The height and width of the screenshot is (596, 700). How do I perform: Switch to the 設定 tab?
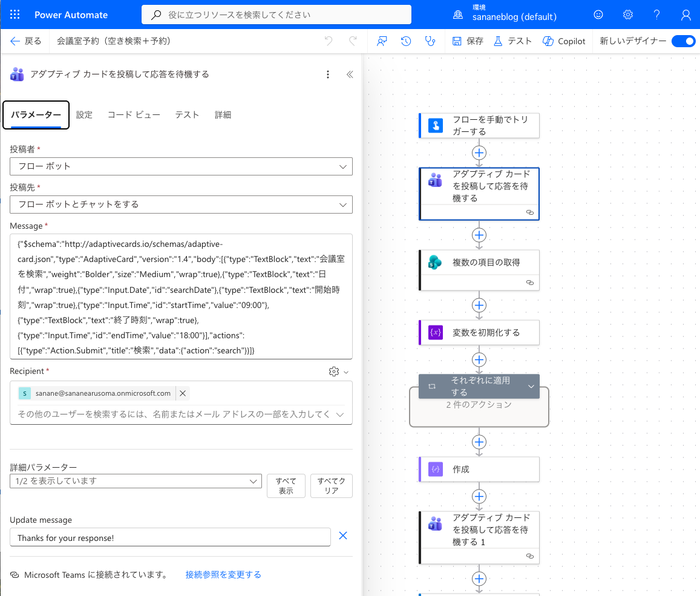(84, 115)
